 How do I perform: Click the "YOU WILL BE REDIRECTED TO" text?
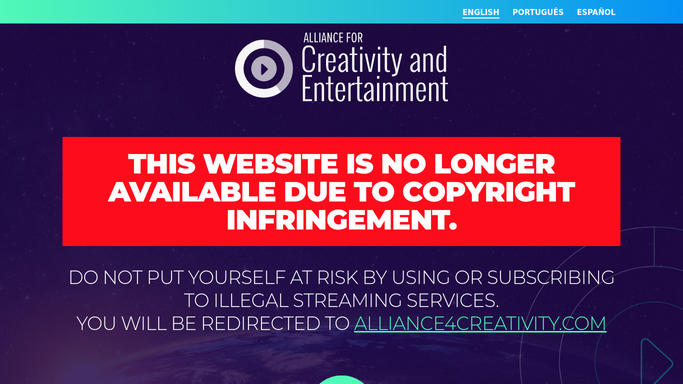pyautogui.click(x=213, y=323)
